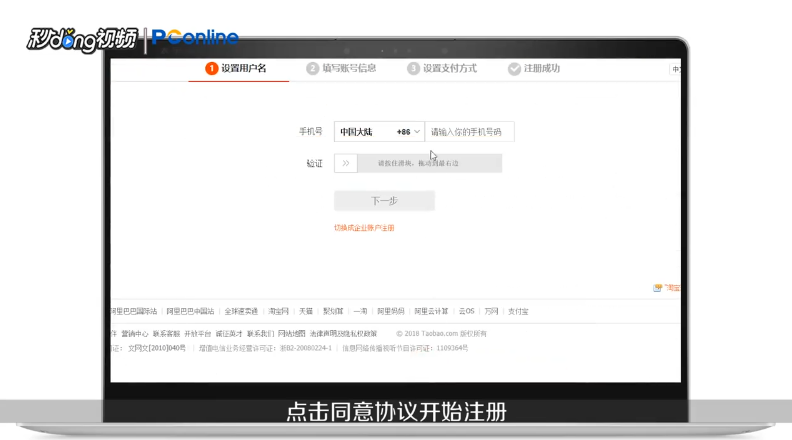This screenshot has height=440, width=792.
Task: Click the slider handle double-arrow icon
Action: [345, 163]
